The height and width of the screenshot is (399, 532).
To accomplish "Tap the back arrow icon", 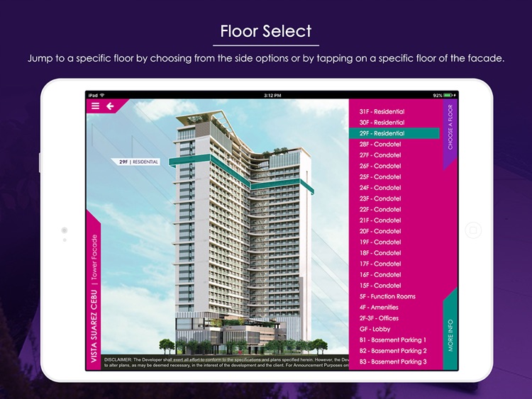I will tap(110, 106).
